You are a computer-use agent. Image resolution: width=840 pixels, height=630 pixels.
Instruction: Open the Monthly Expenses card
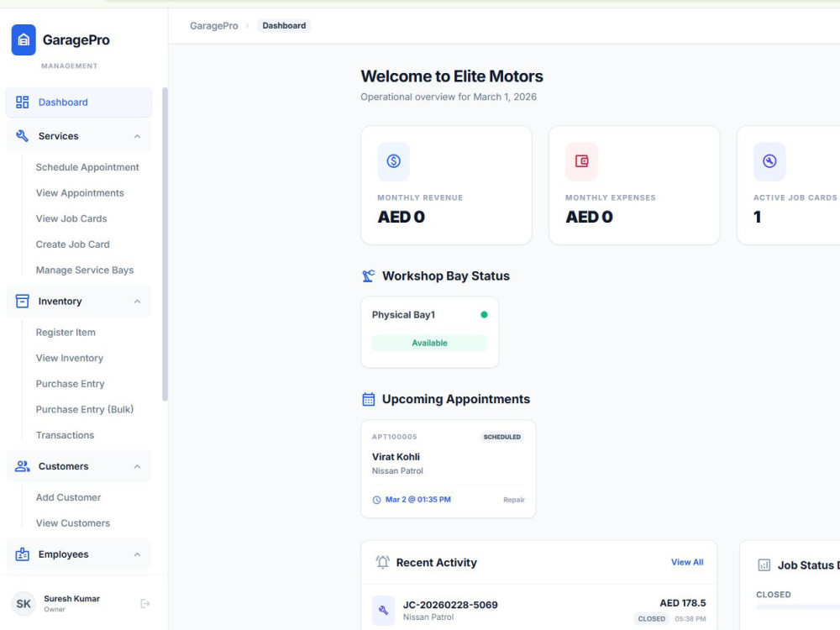tap(634, 186)
